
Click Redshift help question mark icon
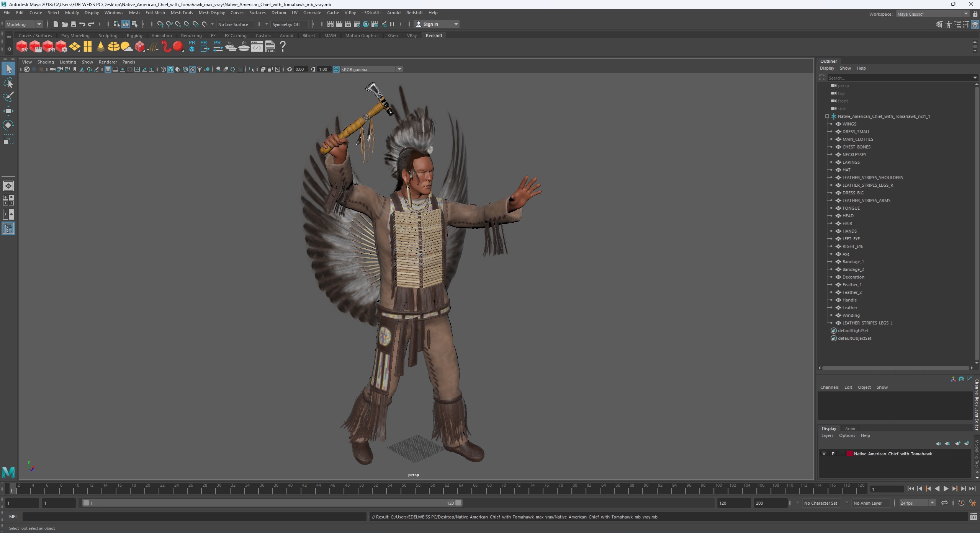pyautogui.click(x=283, y=47)
